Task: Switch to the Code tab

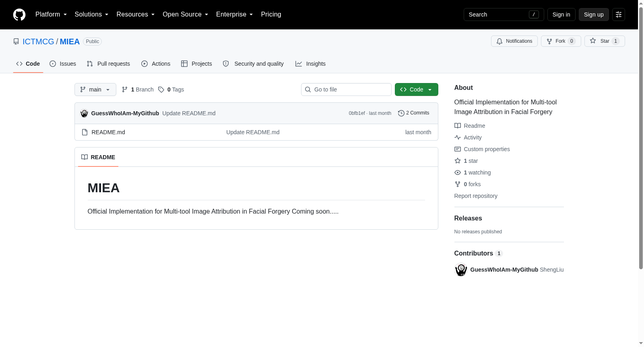Action: coord(28,64)
